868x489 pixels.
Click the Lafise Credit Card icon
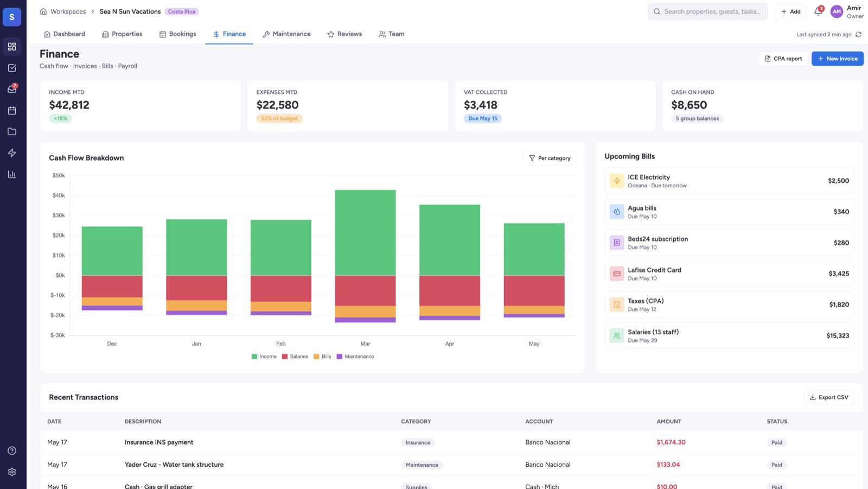tap(617, 274)
